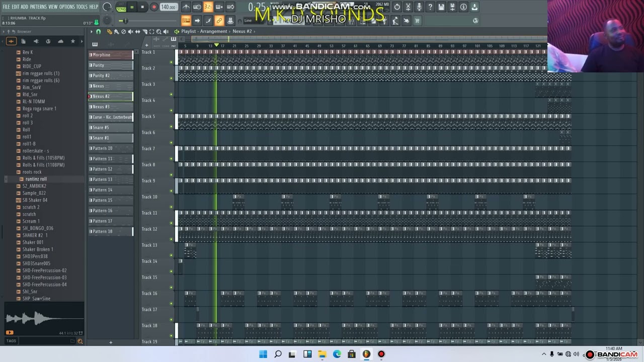Click the content library download icon
Viewport: 644px width, 362px height.
click(x=474, y=7)
